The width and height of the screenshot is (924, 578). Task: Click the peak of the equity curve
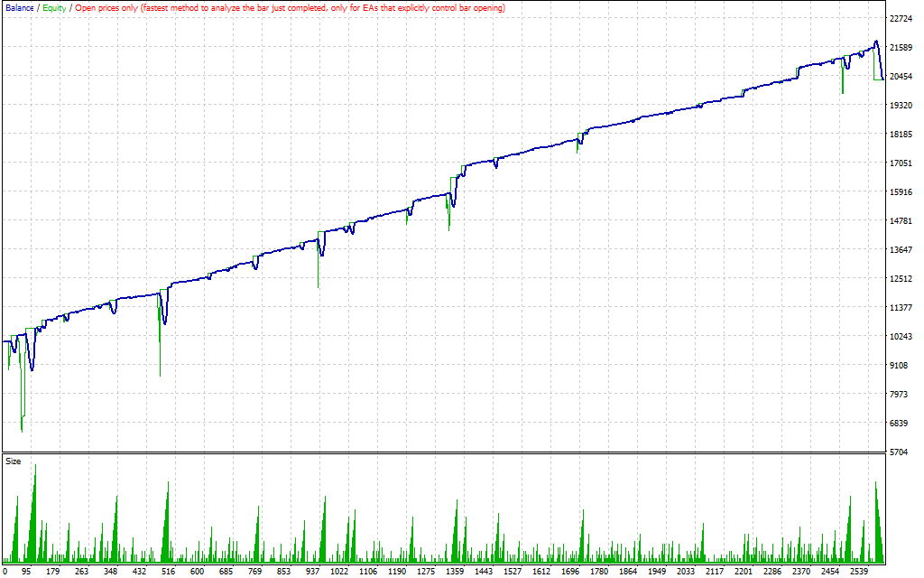point(876,40)
